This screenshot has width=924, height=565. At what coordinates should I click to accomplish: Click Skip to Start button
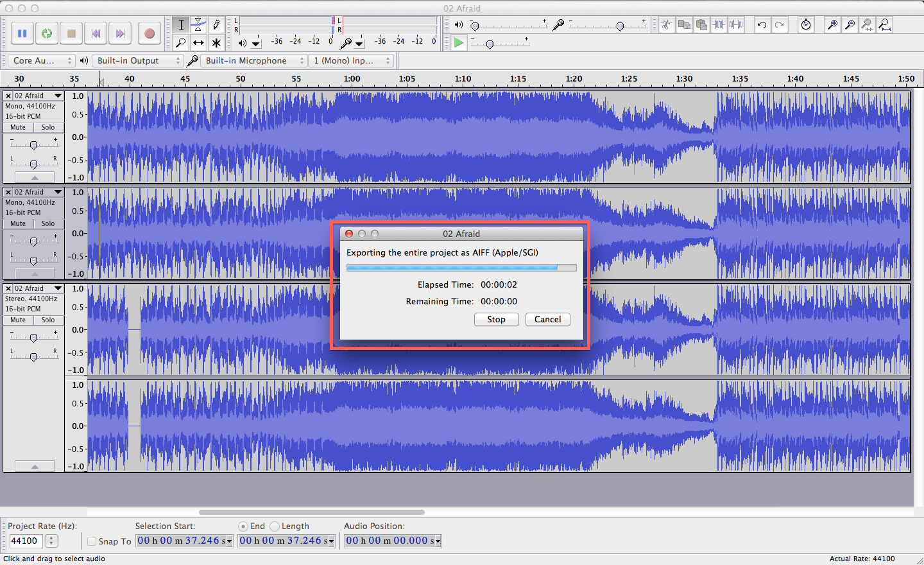pyautogui.click(x=96, y=33)
